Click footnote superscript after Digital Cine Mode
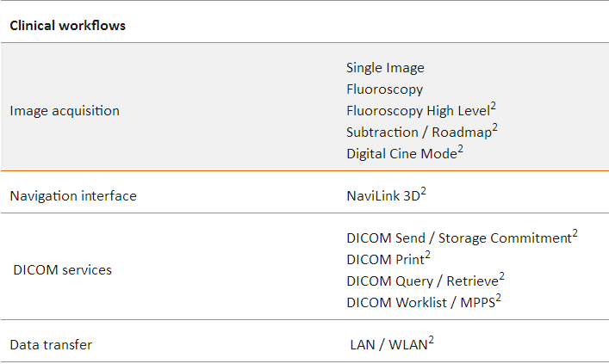 tap(461, 149)
